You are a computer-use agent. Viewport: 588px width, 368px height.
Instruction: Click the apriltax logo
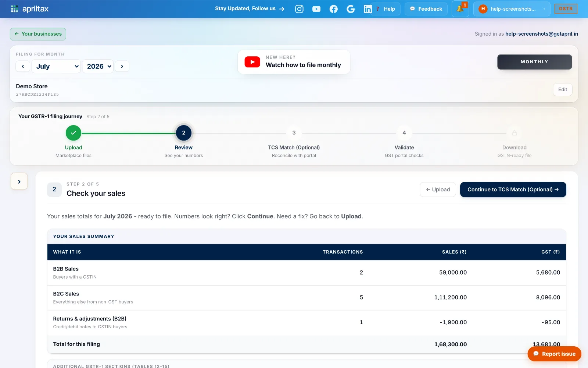point(30,9)
